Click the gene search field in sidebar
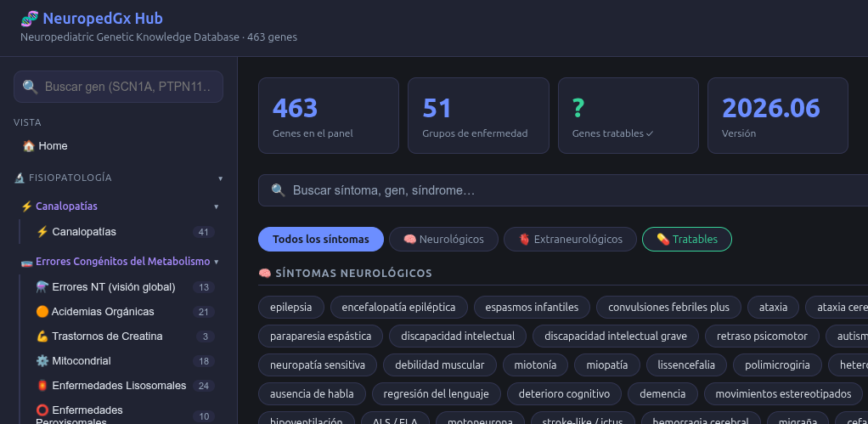 (118, 87)
